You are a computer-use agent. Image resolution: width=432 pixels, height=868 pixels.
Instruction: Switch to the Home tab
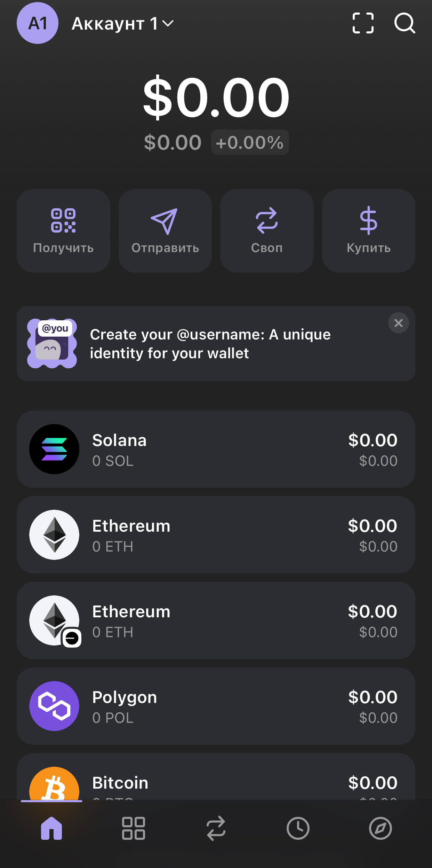[x=51, y=828]
